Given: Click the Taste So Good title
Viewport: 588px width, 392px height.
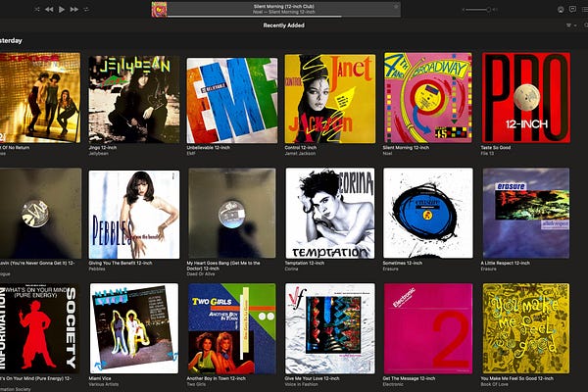Looking at the screenshot, I should [x=495, y=148].
